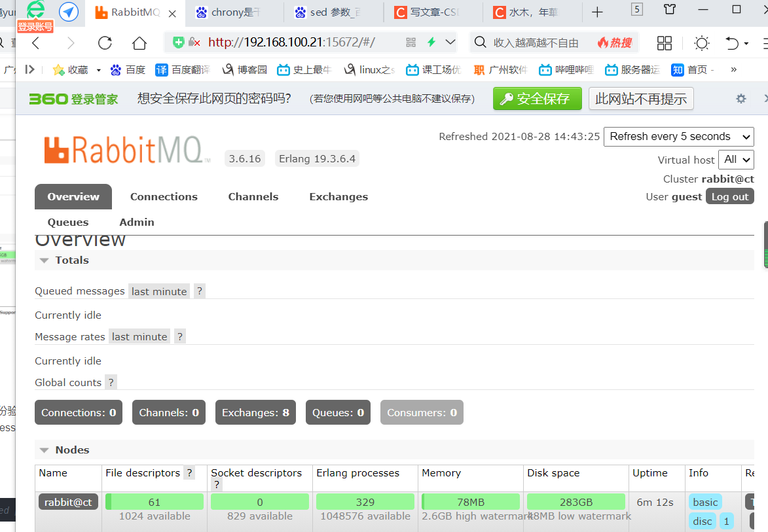The image size is (768, 532).
Task: Open the 哔哩哔哩 bookmark
Action: 566,70
